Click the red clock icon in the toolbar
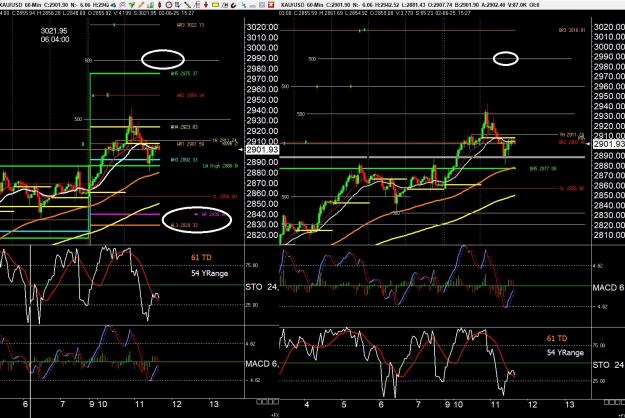Image resolution: width=625 pixels, height=418 pixels. (x=169, y=5)
